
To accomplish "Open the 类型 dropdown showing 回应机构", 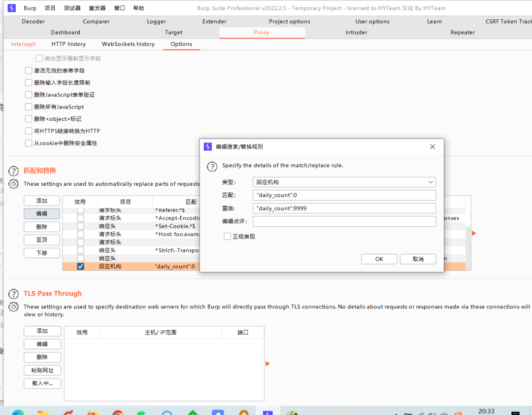I will [344, 182].
